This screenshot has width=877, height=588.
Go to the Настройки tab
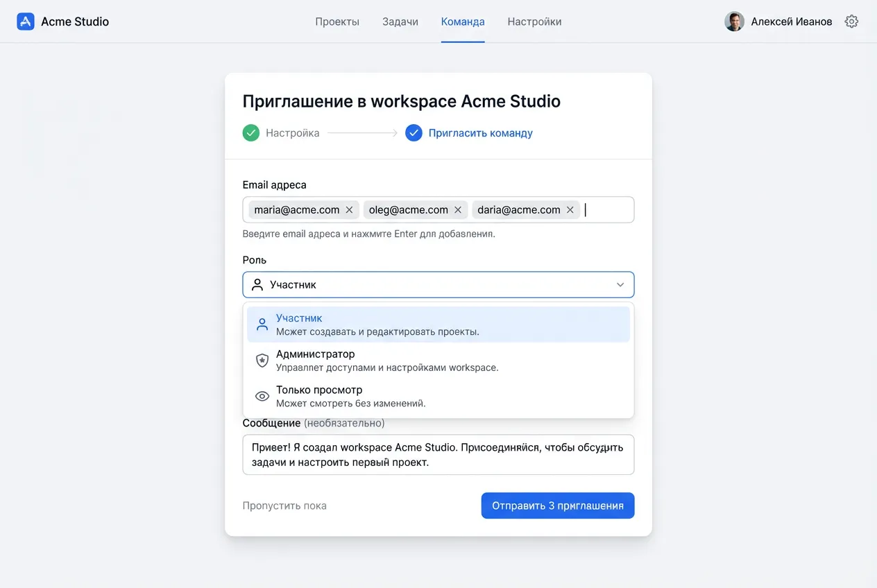click(534, 21)
